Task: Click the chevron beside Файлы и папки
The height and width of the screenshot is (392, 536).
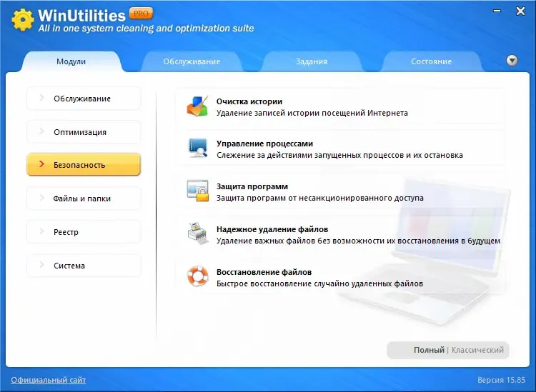Action: point(41,198)
